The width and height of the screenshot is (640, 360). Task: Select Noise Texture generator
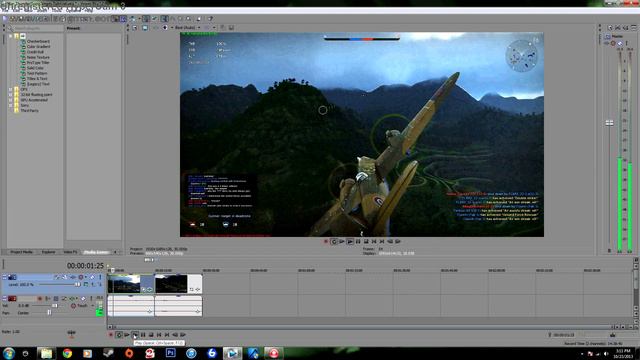click(38, 58)
